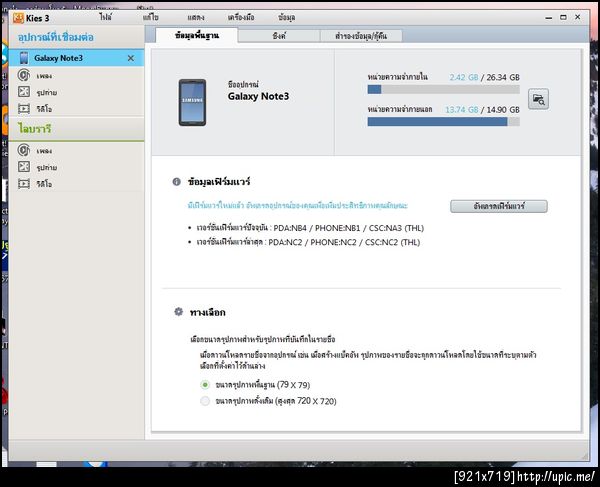
Task: Click the new firmware available notice text
Action: click(x=298, y=206)
